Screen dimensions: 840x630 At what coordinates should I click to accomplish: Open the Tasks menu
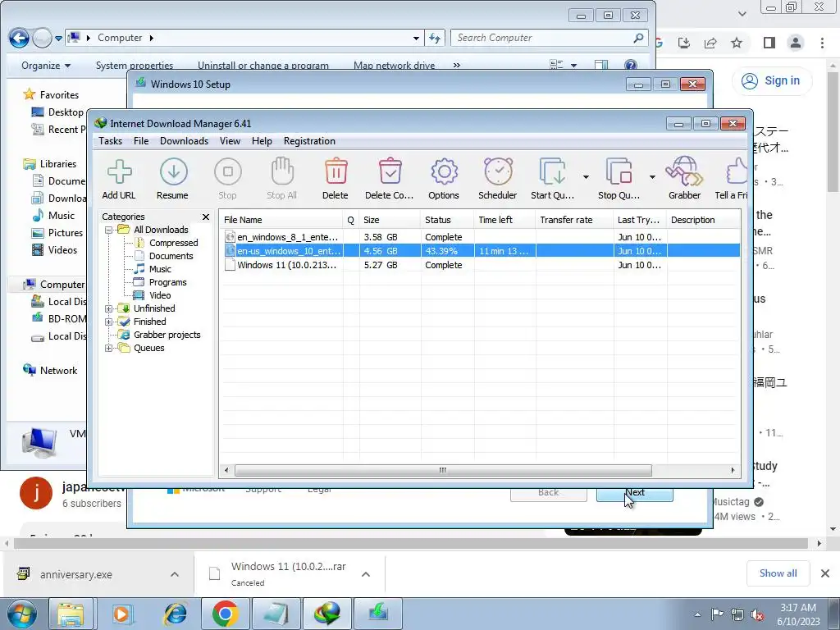(x=111, y=141)
